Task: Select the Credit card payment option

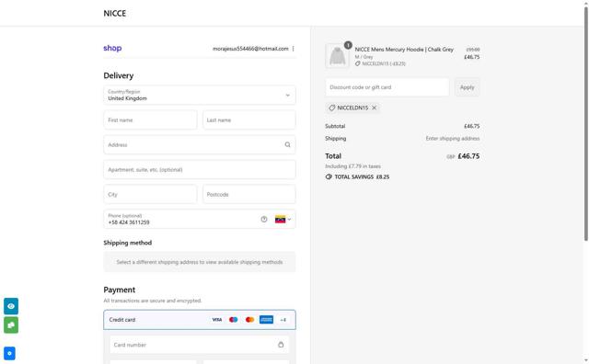Action: pyautogui.click(x=200, y=320)
